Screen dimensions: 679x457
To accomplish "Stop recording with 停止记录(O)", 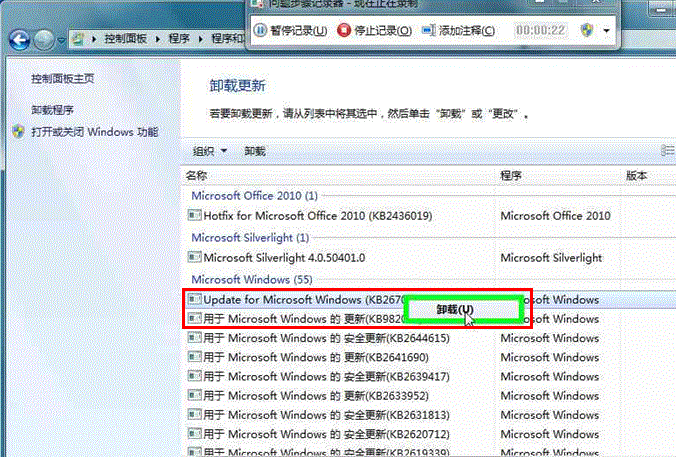I will pos(375,30).
